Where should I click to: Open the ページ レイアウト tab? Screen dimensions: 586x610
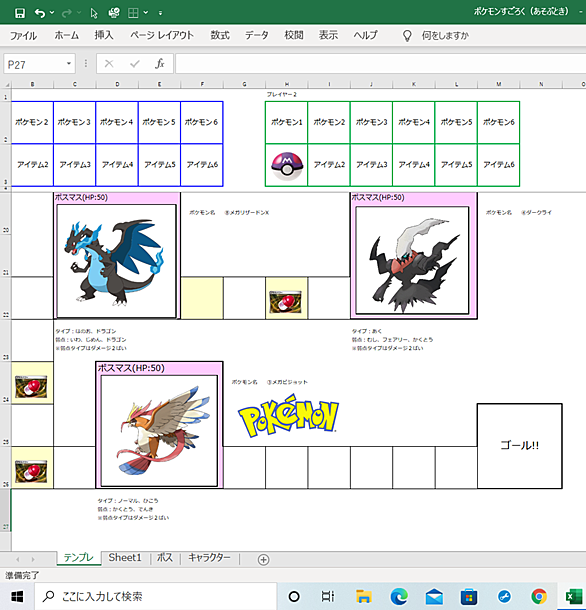pyautogui.click(x=162, y=35)
